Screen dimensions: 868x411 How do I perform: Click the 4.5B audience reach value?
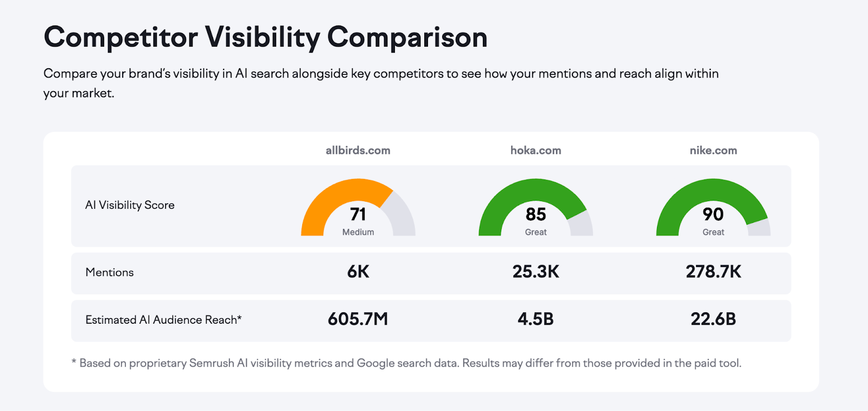click(x=535, y=319)
